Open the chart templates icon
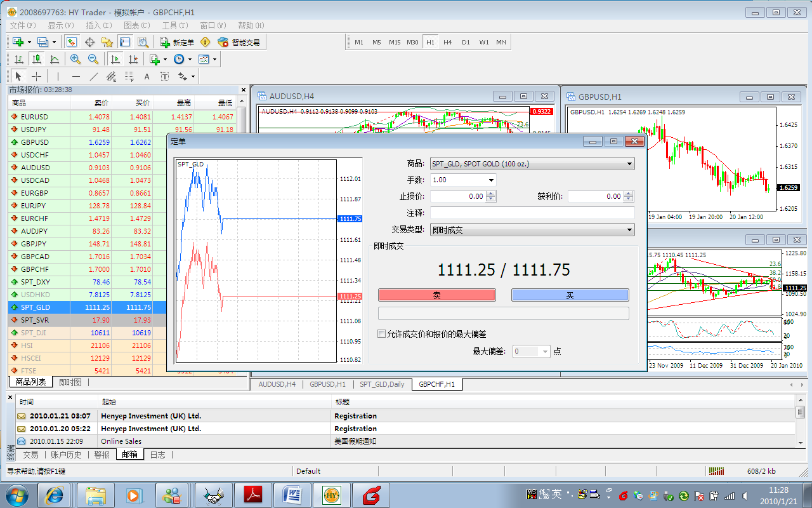 click(204, 59)
